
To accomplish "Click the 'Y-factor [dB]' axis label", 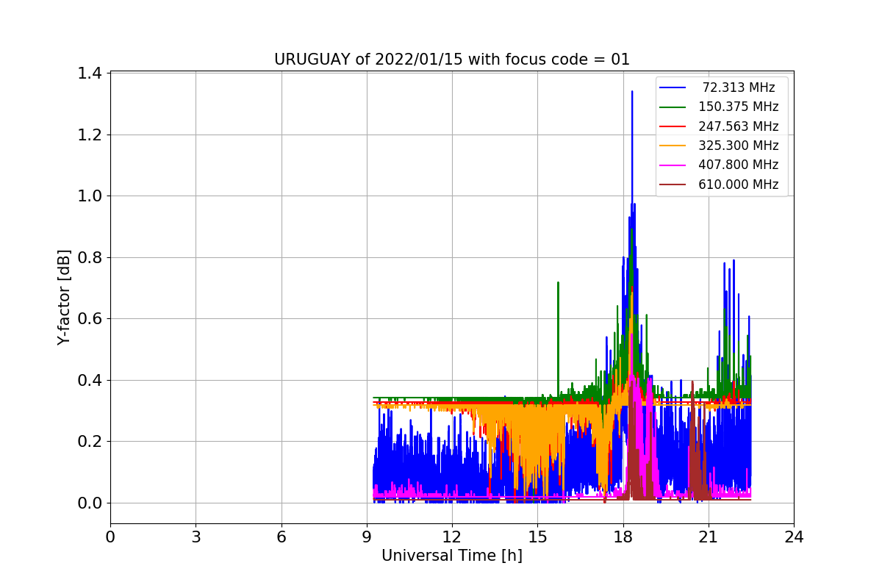I will [65, 297].
